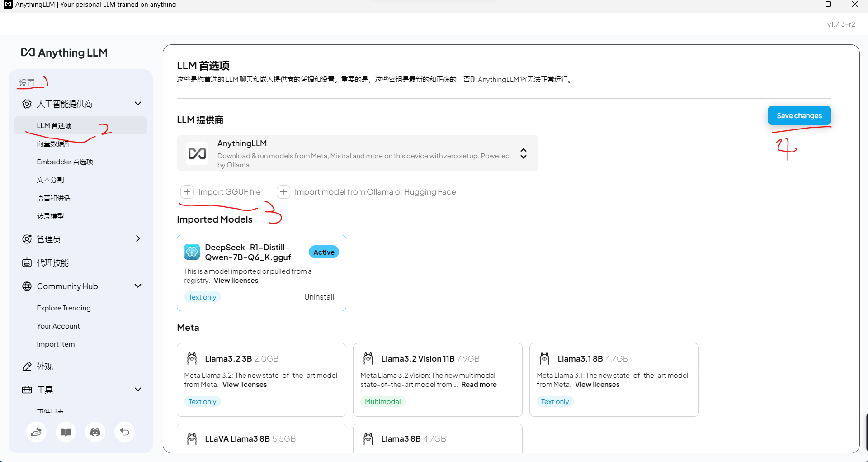Click Text only tag on Llama3.2 3B

(x=202, y=401)
